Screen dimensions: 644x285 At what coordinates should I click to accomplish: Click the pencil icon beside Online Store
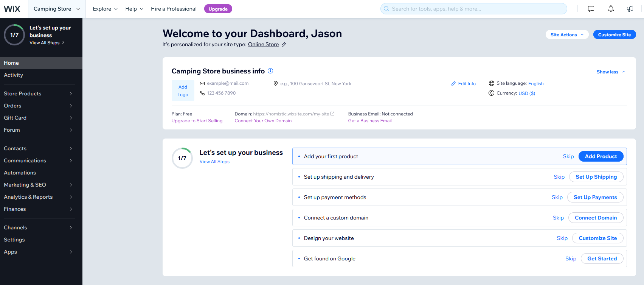(284, 45)
